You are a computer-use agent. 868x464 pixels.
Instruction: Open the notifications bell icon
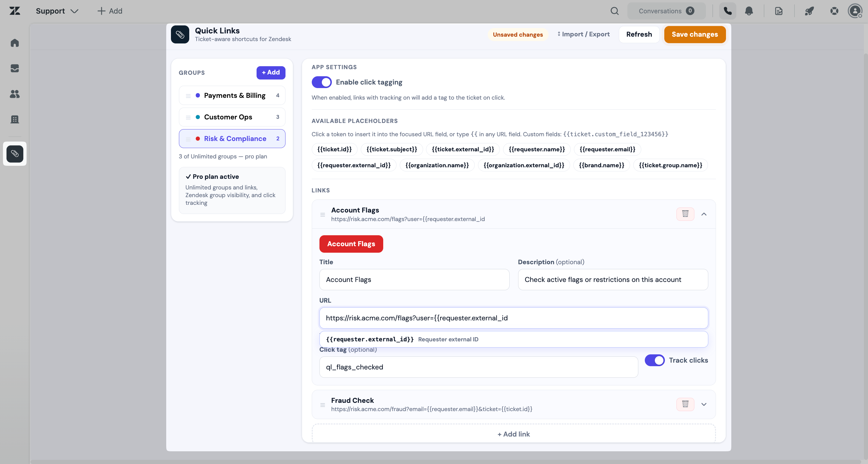[749, 11]
